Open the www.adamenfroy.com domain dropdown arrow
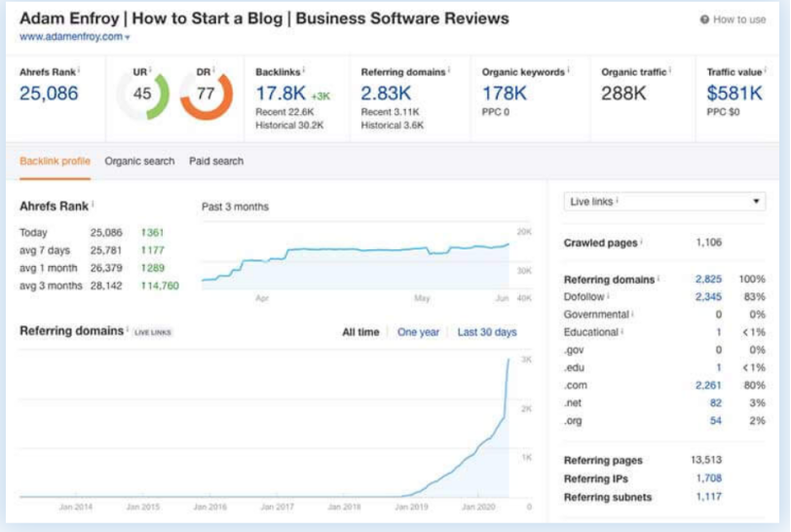This screenshot has width=791, height=532. click(x=127, y=37)
